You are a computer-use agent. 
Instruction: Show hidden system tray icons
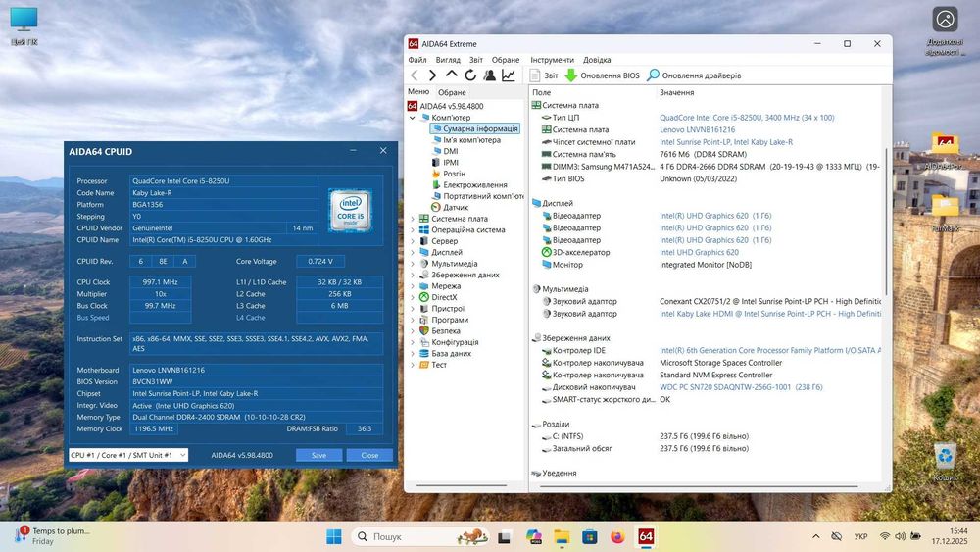point(815,536)
